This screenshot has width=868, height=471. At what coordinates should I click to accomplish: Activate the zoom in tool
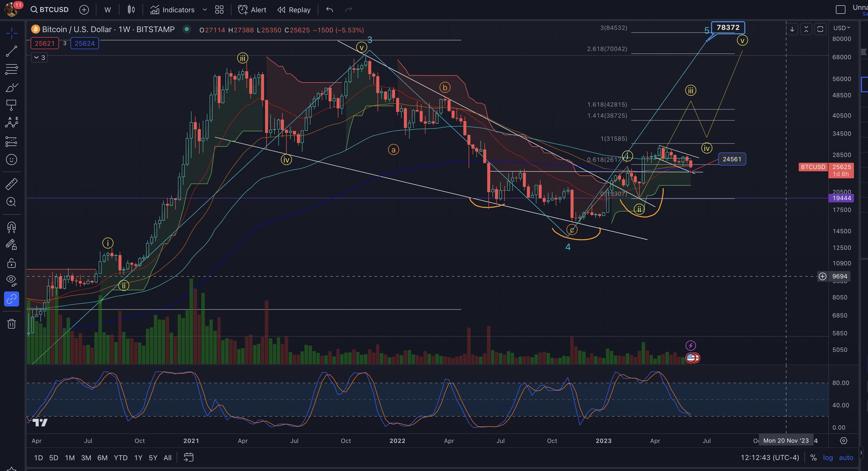[x=11, y=202]
